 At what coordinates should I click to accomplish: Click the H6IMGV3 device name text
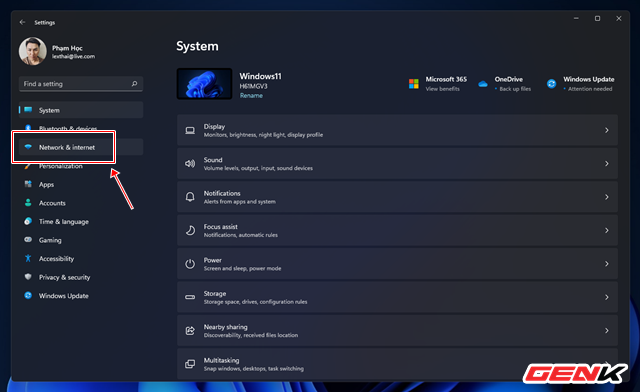pyautogui.click(x=253, y=87)
